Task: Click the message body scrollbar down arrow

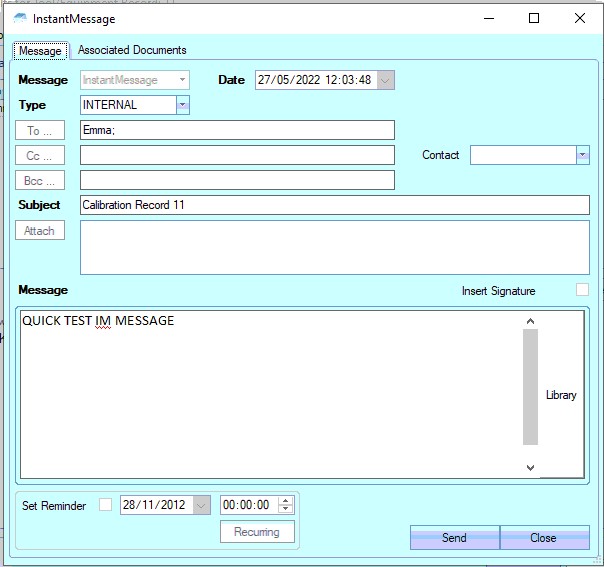Action: point(530,467)
